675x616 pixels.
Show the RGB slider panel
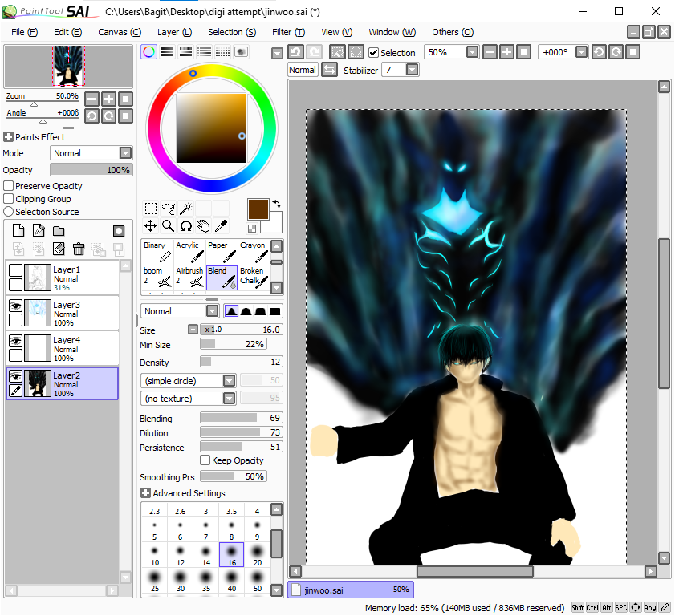pos(168,52)
